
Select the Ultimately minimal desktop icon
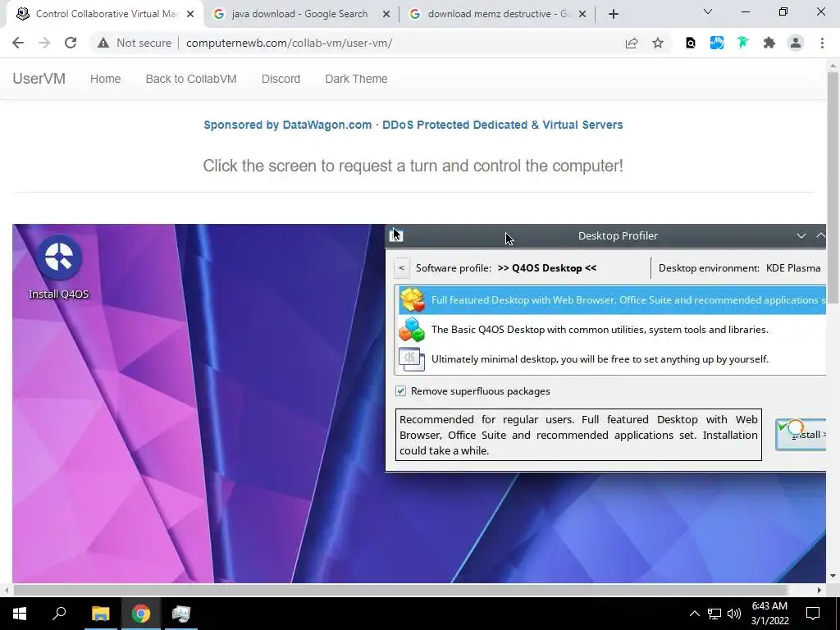pyautogui.click(x=412, y=359)
